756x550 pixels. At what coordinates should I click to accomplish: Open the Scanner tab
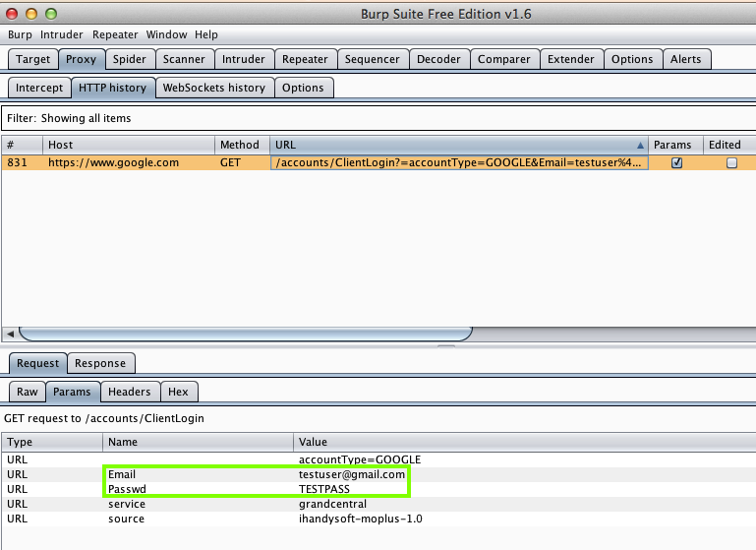184,59
